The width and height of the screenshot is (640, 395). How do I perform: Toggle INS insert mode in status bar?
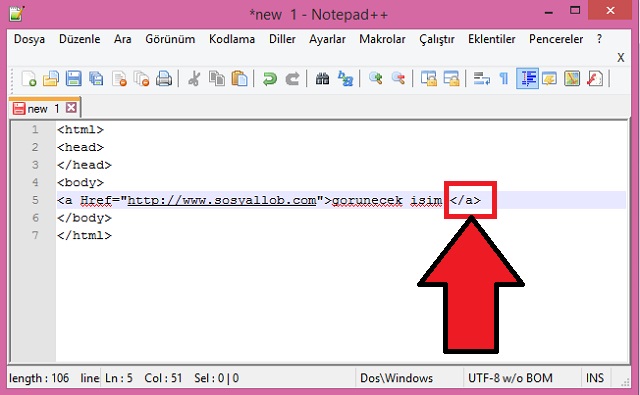coord(595,378)
